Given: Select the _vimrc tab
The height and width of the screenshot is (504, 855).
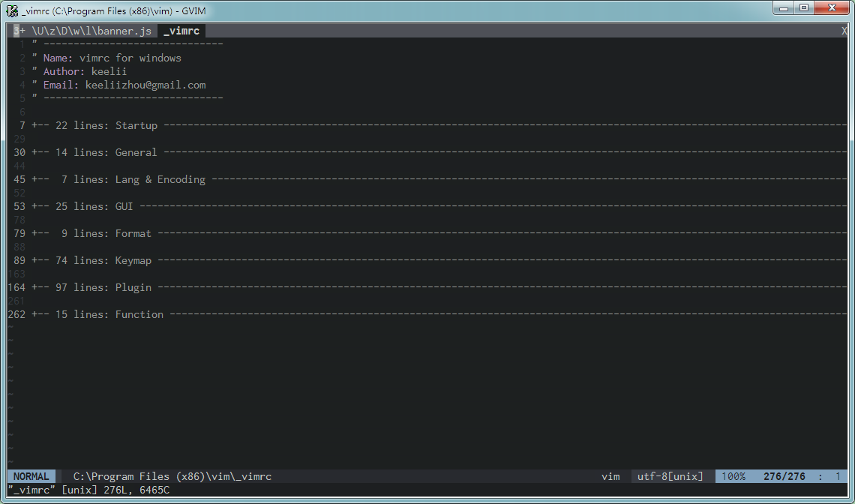Looking at the screenshot, I should 181,31.
